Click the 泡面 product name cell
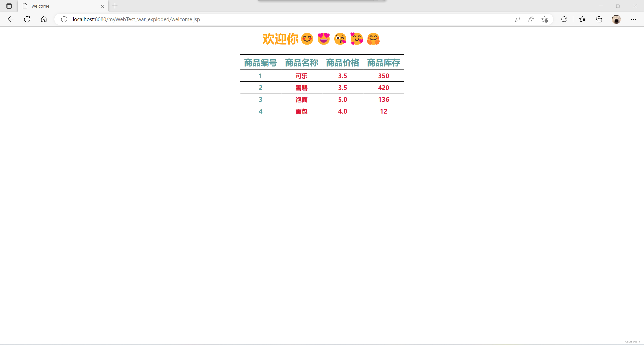This screenshot has height=345, width=644. [x=302, y=99]
